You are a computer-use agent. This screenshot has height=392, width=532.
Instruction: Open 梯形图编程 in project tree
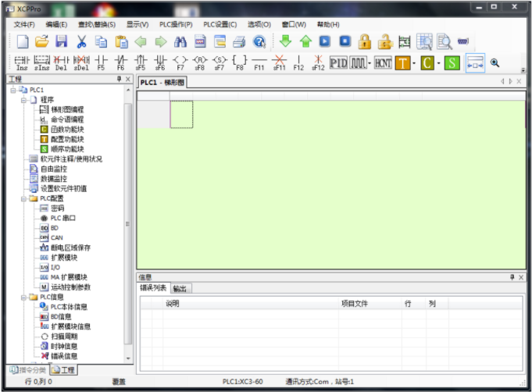[x=67, y=109]
